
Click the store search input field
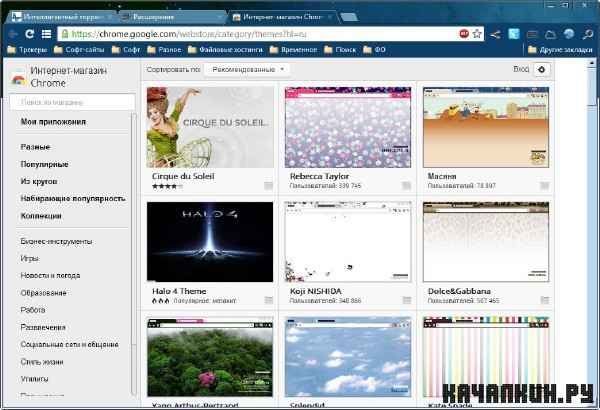(73, 102)
